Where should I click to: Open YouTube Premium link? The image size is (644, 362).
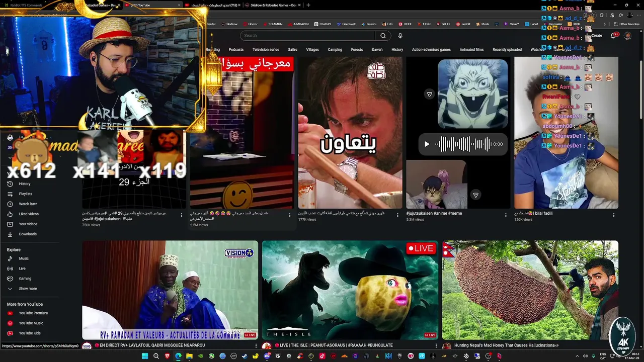33,313
